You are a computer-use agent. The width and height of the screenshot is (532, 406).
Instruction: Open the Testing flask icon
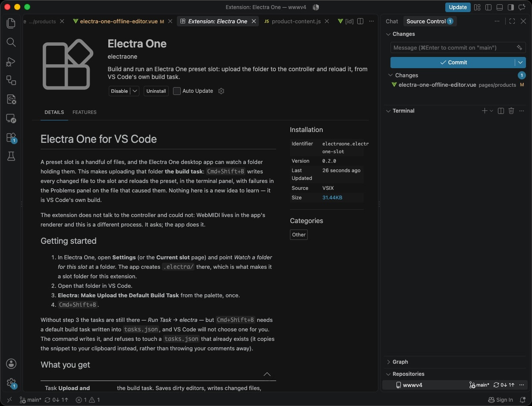[11, 157]
